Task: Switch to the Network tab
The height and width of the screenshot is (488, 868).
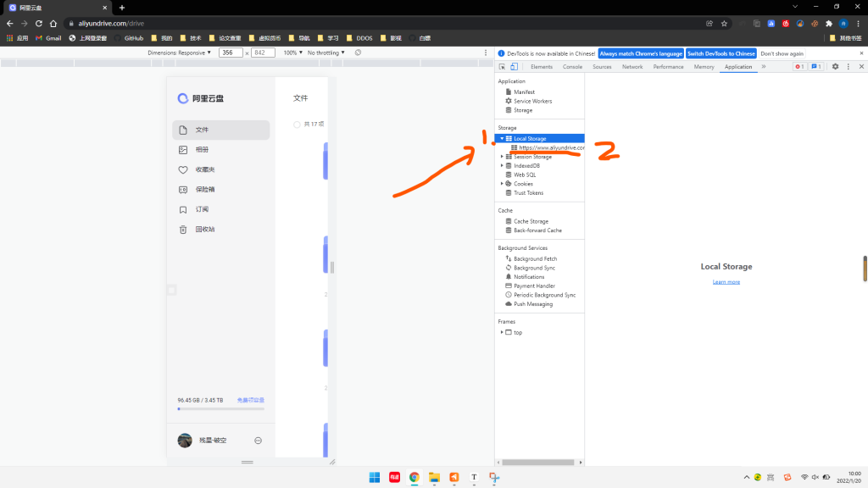Action: 632,66
